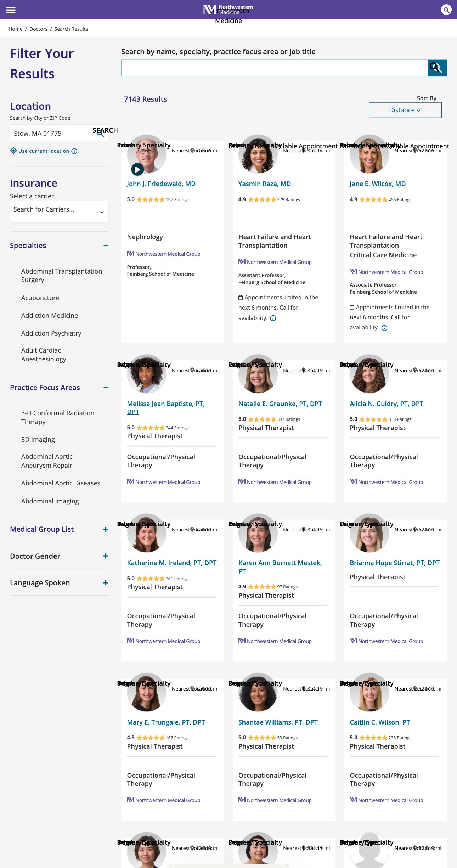
Task: Select the Acupuncture specialty filter
Action: [x=40, y=298]
